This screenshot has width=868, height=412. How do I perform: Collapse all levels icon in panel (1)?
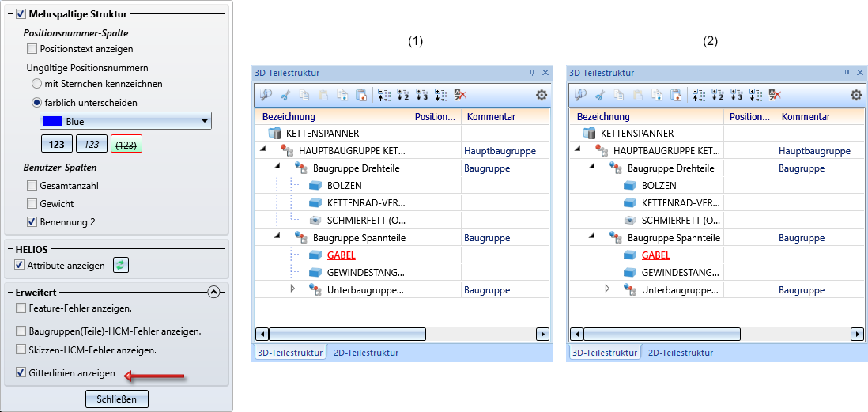click(384, 95)
